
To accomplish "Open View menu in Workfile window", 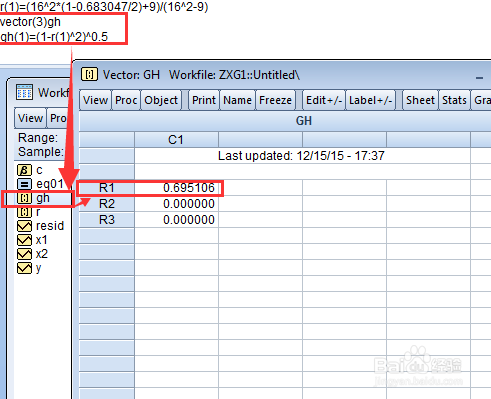I will point(30,118).
